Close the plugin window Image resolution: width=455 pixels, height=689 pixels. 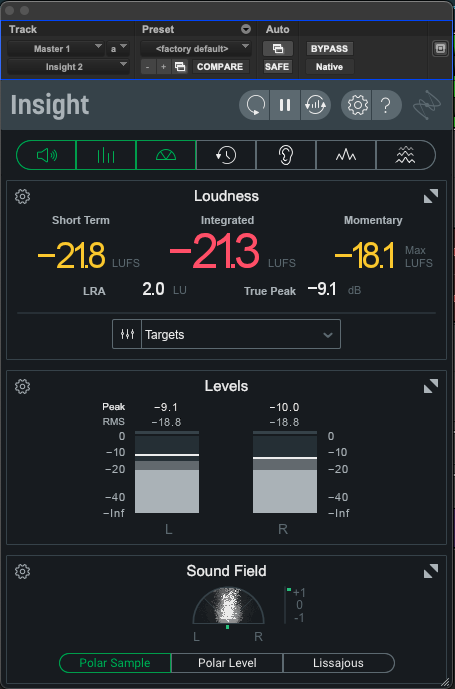tap(10, 10)
